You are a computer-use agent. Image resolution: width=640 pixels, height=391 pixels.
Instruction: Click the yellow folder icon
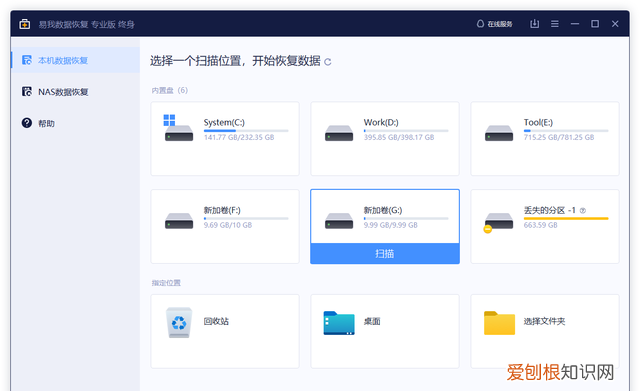[499, 323]
